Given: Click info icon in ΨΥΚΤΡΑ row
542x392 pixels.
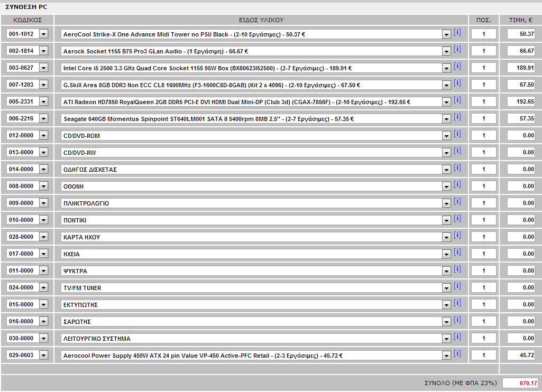Looking at the screenshot, I should click(457, 269).
